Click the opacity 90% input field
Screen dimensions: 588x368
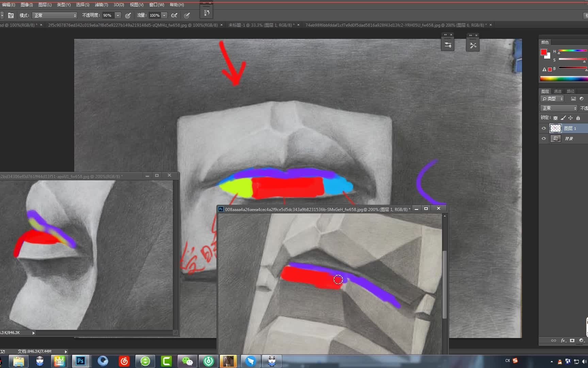tap(108, 15)
